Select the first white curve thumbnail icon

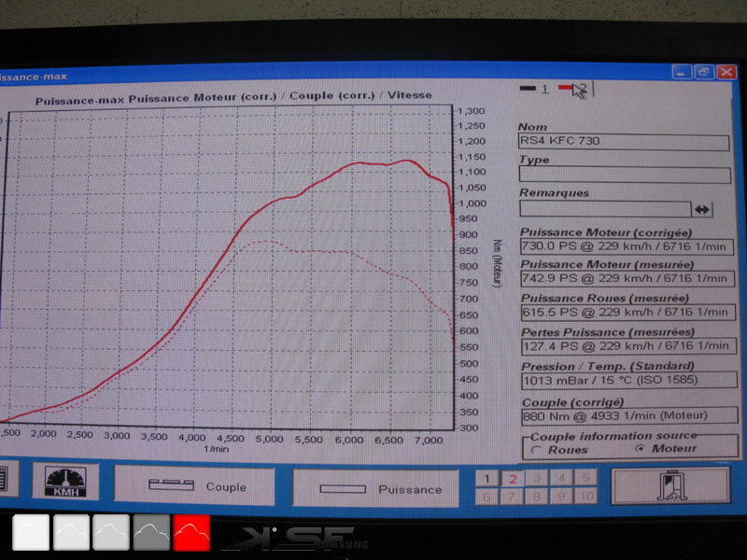[x=31, y=532]
